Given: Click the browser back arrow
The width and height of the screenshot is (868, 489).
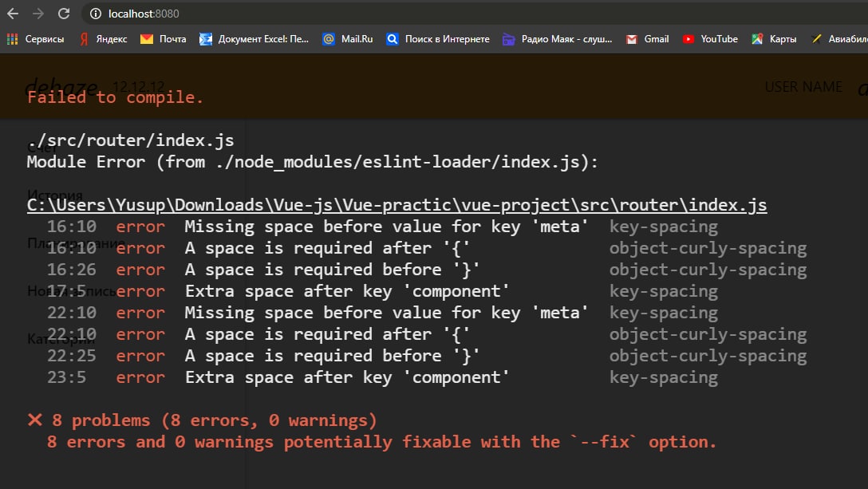Looking at the screenshot, I should 13,14.
